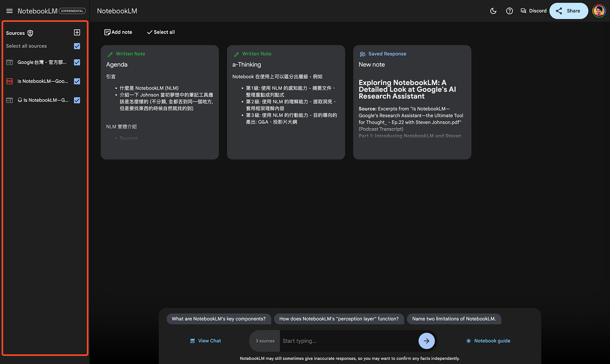Open the Agenda written note card
Screen dimensions: 610x364
tap(160, 102)
